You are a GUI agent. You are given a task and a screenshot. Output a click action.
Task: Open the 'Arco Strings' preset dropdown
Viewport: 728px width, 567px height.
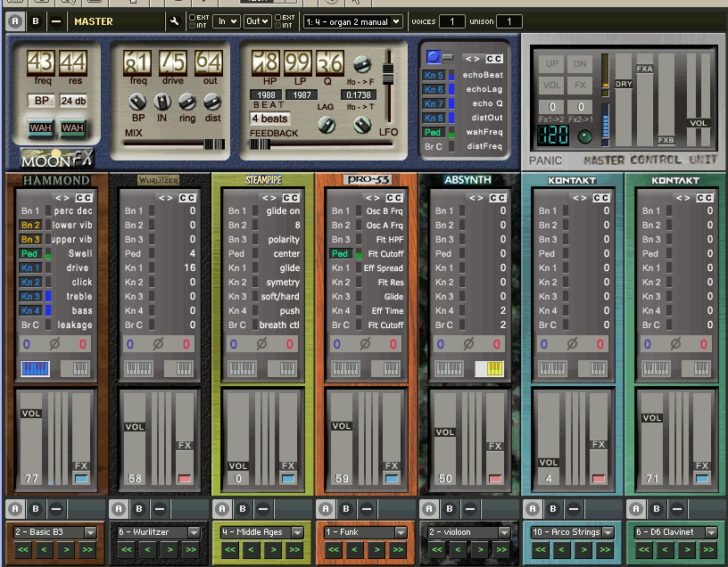[x=572, y=532]
